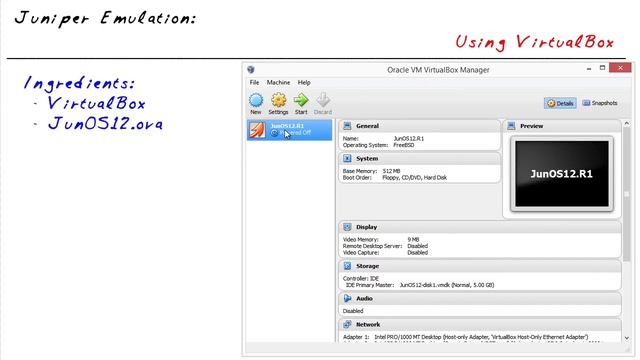Click the JunOS12.R1 preview thumbnail

pos(562,174)
